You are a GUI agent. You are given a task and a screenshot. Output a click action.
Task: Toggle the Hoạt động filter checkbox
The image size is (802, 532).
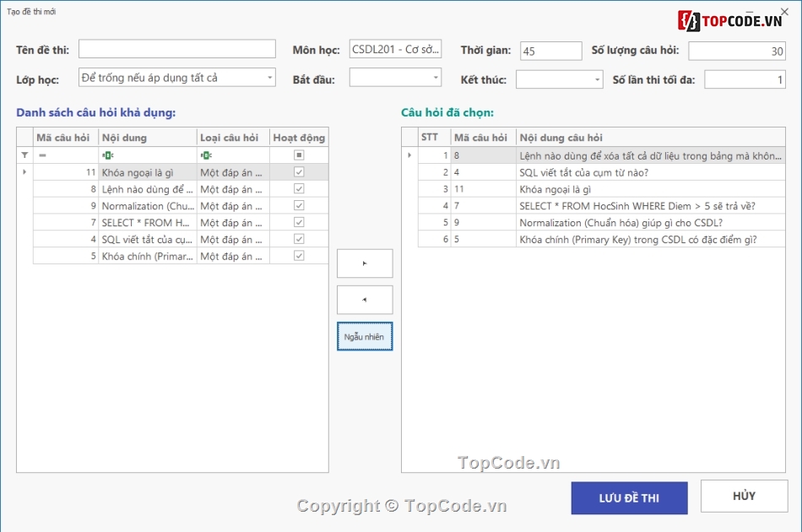point(299,155)
